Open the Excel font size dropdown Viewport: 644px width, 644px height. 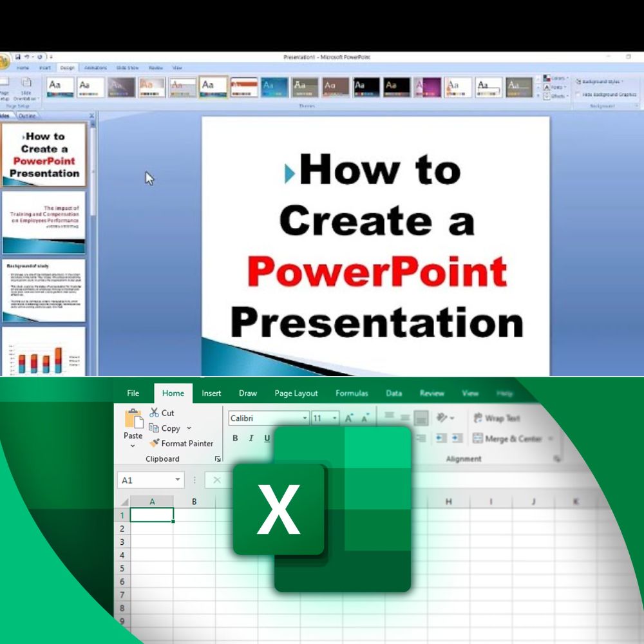(335, 418)
